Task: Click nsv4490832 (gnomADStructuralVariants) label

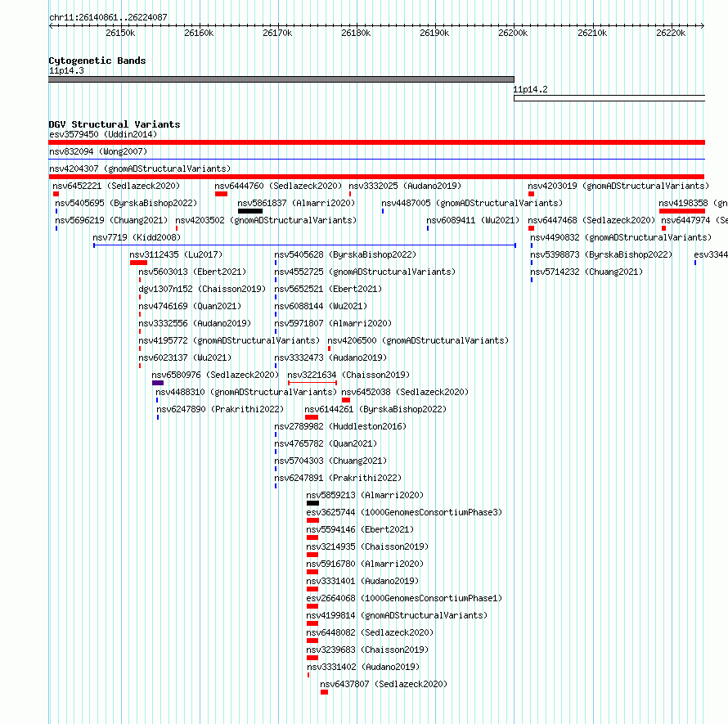Action: [x=621, y=237]
